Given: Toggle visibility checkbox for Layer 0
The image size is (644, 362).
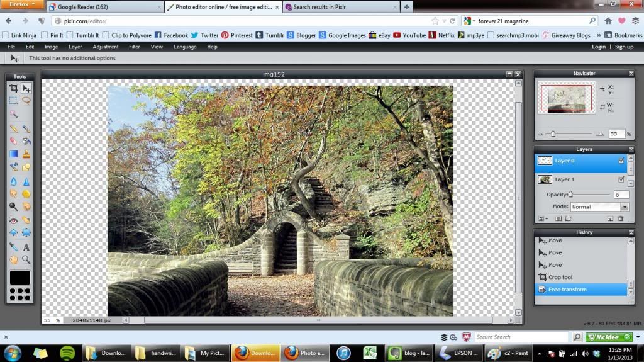Looking at the screenshot, I should [621, 161].
